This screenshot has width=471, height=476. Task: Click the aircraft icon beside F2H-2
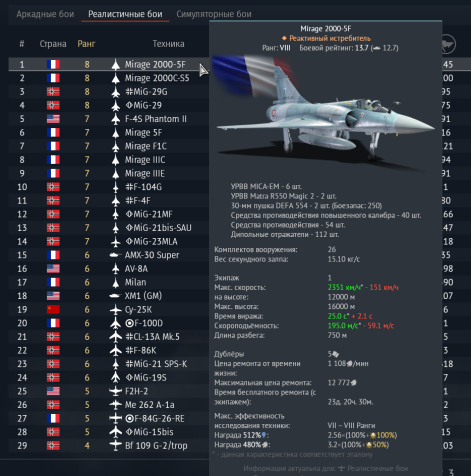point(115,391)
